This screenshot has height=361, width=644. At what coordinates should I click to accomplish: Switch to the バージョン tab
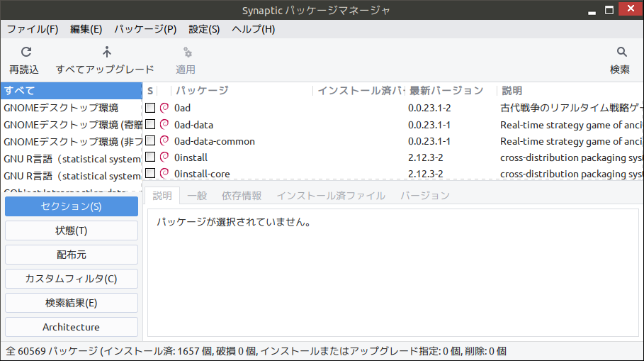[x=425, y=196]
